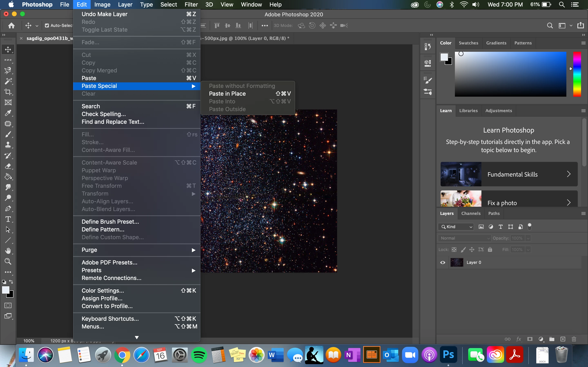The width and height of the screenshot is (588, 367).
Task: Open the Normal blend mode dropdown
Action: point(464,238)
